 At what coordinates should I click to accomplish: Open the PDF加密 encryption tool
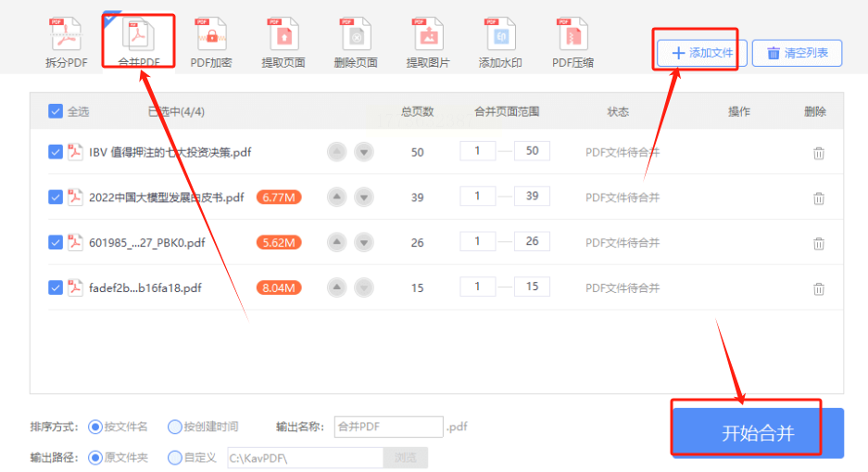(x=211, y=44)
